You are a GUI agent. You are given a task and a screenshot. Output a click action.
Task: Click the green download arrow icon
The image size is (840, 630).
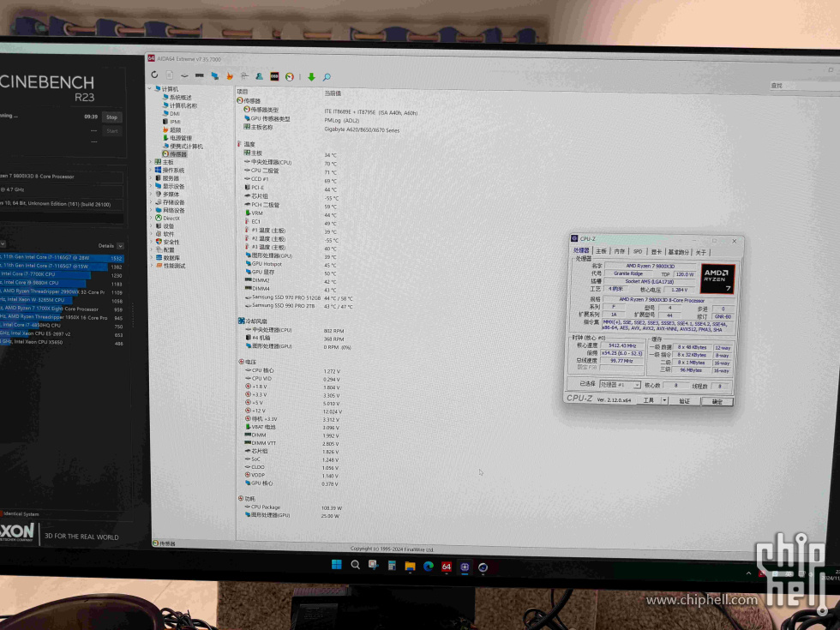[x=311, y=77]
